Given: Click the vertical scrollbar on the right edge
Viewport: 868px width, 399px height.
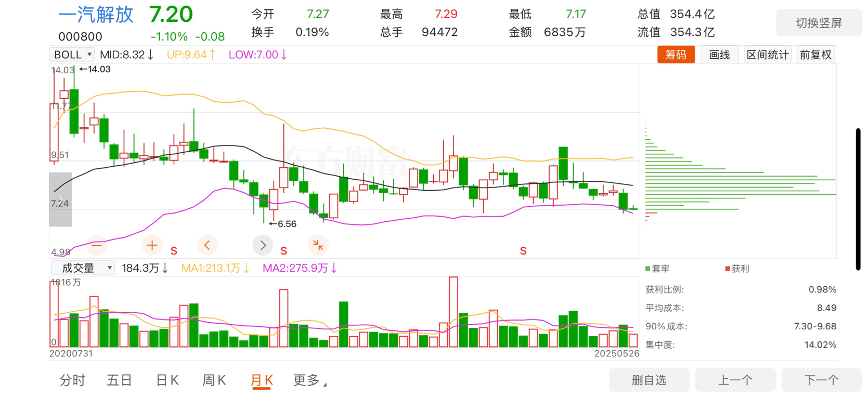Looking at the screenshot, I should (858, 199).
